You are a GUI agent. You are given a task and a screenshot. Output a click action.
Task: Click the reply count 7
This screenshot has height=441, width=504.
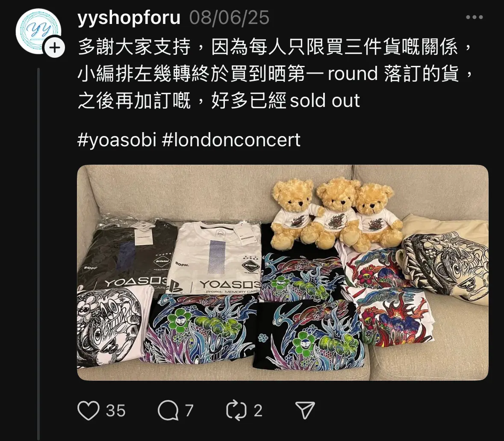[x=189, y=411]
